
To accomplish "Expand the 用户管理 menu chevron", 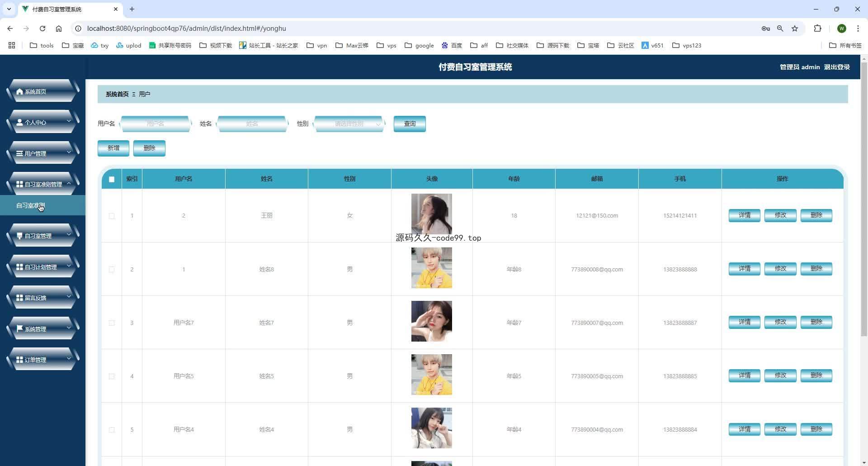I will click(x=69, y=152).
